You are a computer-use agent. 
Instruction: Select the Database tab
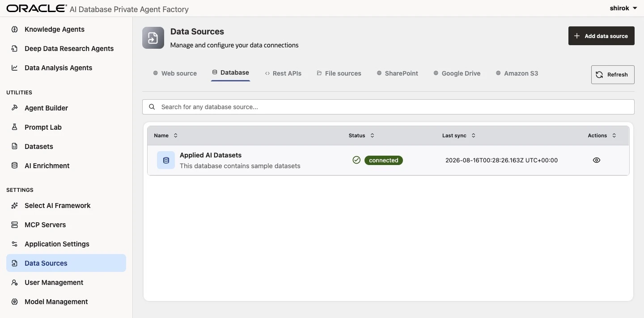[230, 72]
